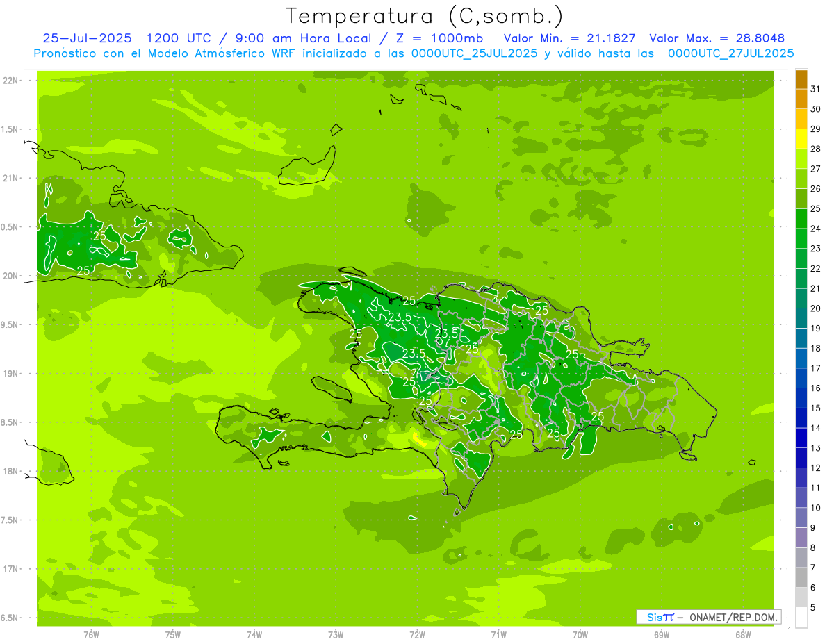Select the 'Z = 1000mb' level label
Screen dimensions: 834x644
pyautogui.click(x=440, y=38)
